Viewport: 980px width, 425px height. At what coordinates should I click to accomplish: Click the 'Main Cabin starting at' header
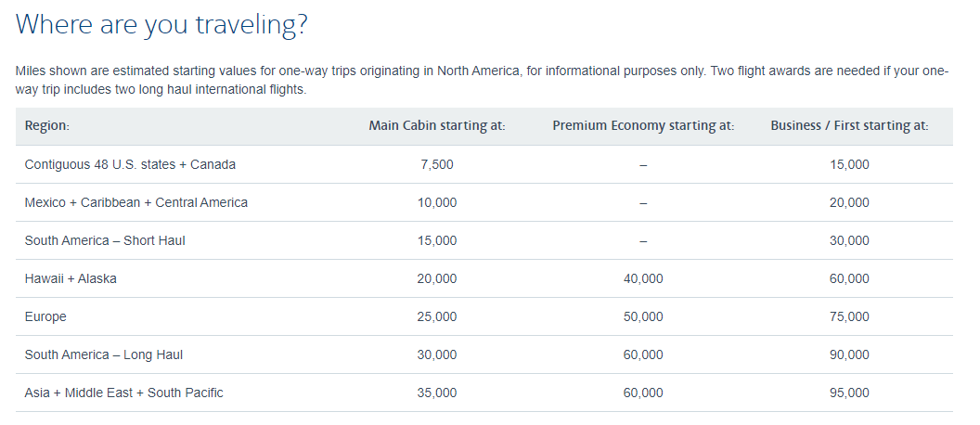point(437,125)
